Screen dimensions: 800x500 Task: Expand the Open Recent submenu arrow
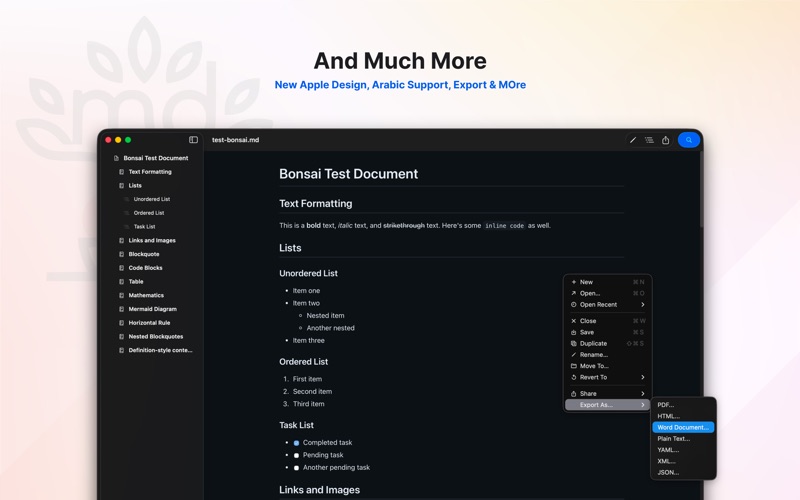[643, 305]
